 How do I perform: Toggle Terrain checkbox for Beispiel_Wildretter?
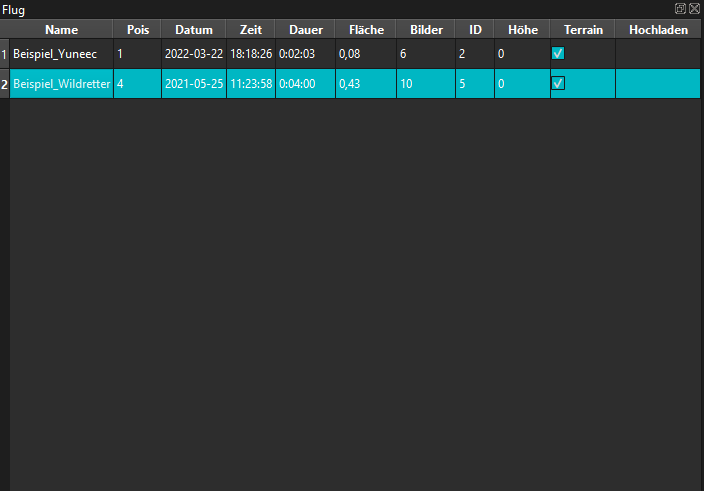[558, 84]
